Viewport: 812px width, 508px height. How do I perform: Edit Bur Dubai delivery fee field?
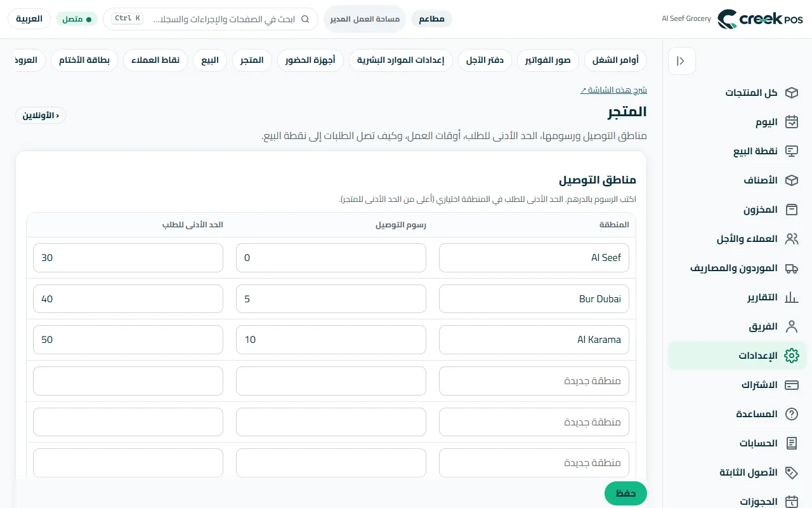point(331,298)
